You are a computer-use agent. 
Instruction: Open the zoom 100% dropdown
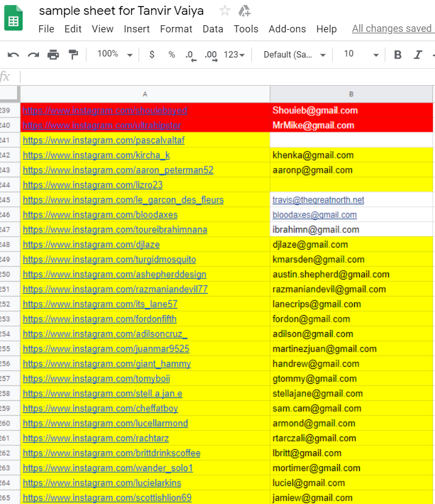pyautogui.click(x=115, y=54)
